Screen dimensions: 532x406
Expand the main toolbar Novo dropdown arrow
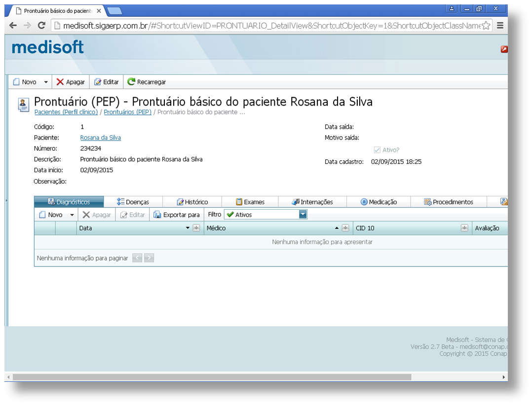point(46,82)
